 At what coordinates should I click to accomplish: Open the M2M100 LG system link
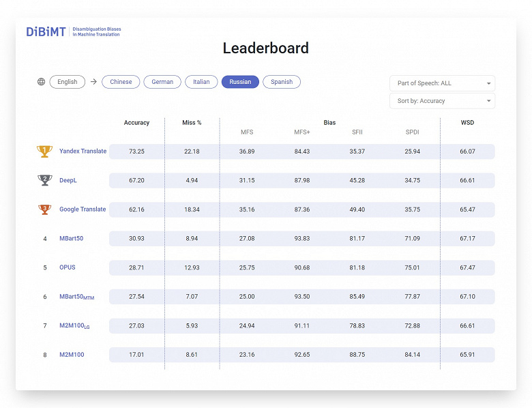tap(74, 326)
